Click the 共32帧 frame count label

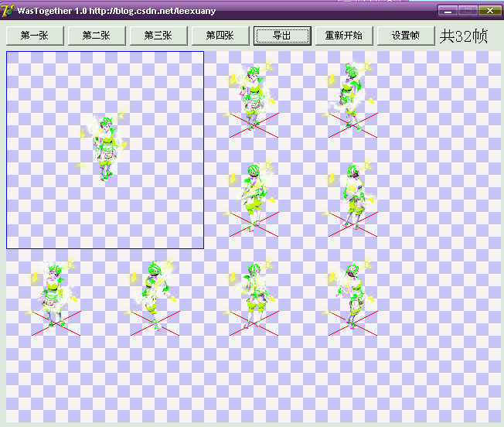pos(464,36)
